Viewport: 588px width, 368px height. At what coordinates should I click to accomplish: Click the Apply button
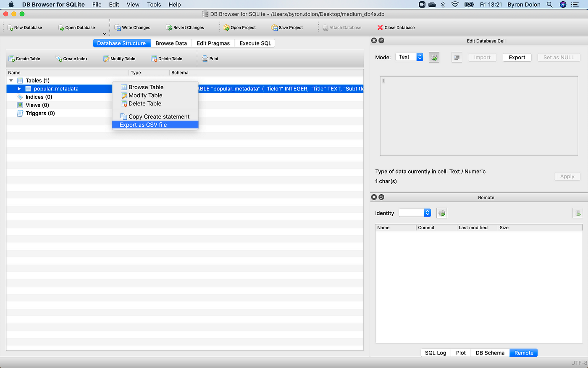coord(567,177)
